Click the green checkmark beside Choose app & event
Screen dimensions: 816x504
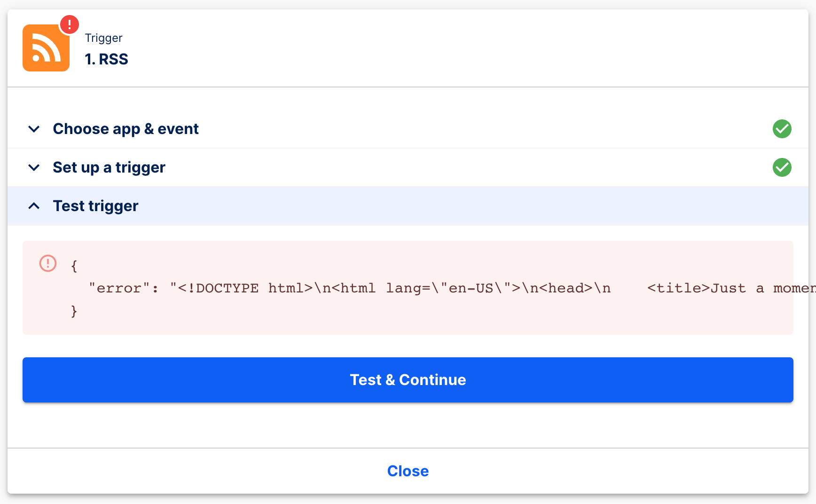pos(782,129)
